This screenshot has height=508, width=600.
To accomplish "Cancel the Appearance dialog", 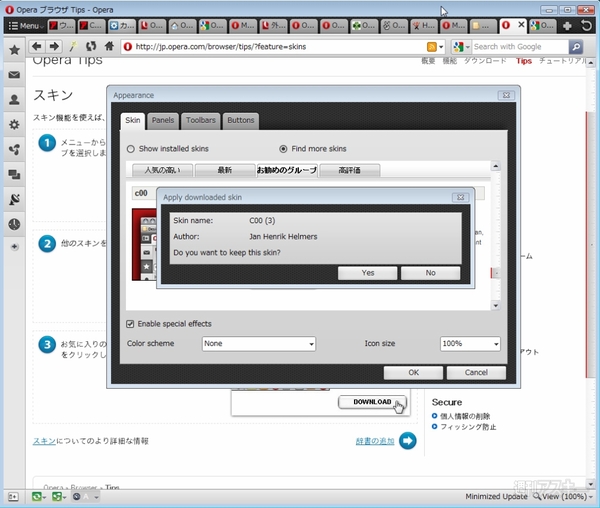I will click(x=476, y=373).
